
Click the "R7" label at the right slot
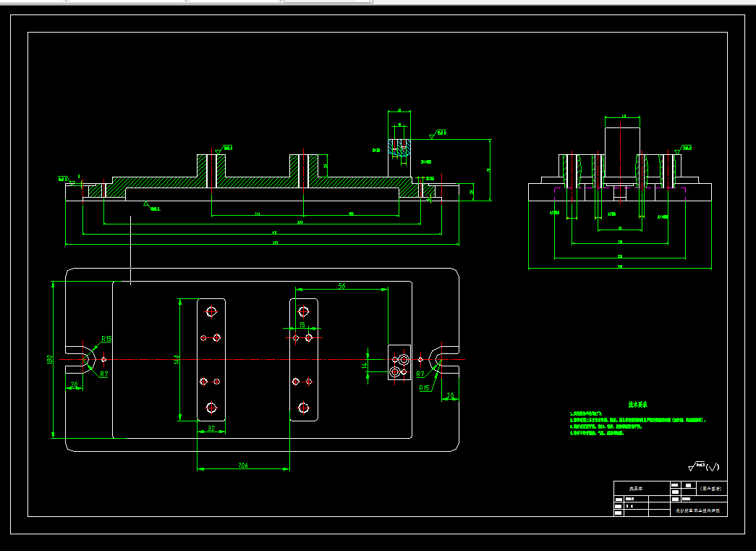tap(420, 374)
